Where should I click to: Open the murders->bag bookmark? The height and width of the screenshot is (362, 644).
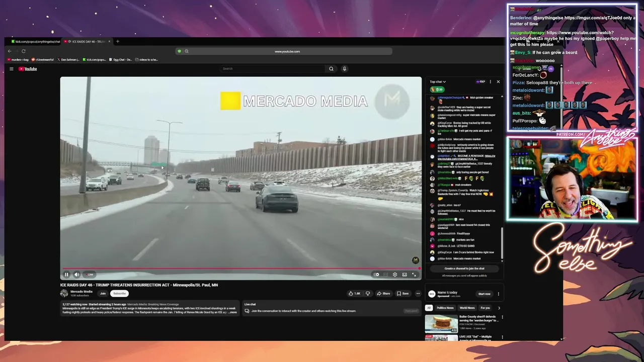(x=18, y=60)
